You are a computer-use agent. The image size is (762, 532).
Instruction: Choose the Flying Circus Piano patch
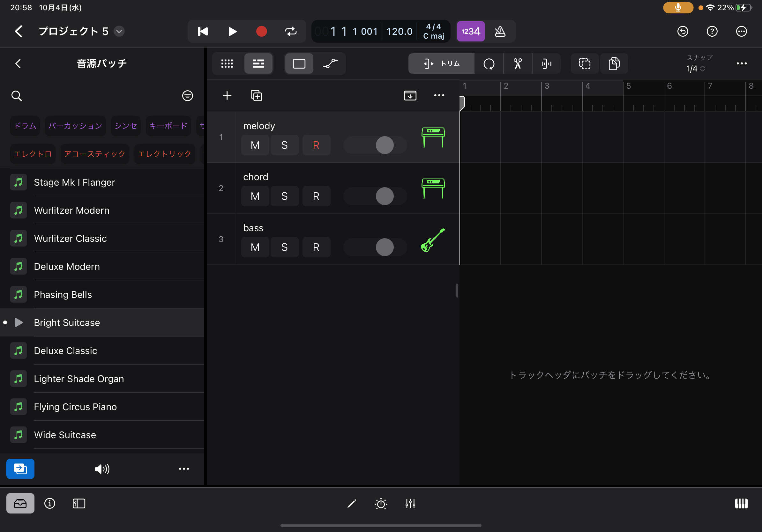102,407
